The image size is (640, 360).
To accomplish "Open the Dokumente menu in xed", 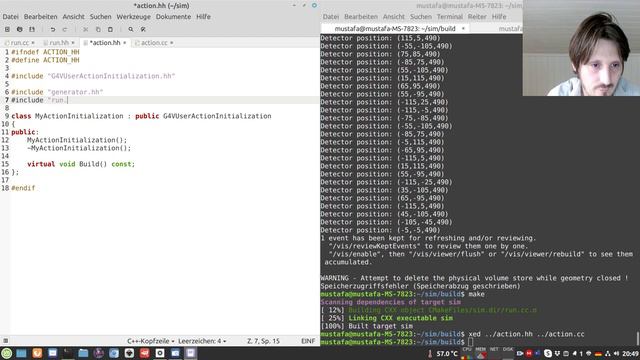I will (x=173, y=17).
